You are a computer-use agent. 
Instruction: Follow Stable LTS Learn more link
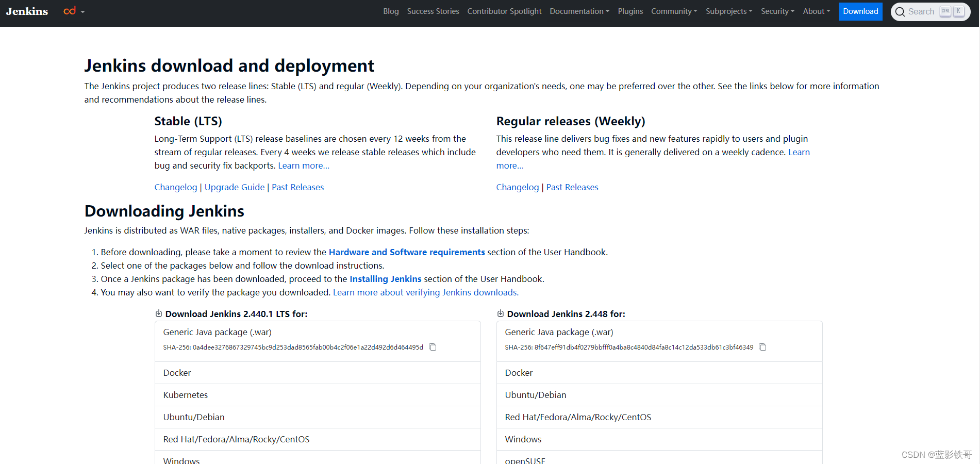[304, 165]
